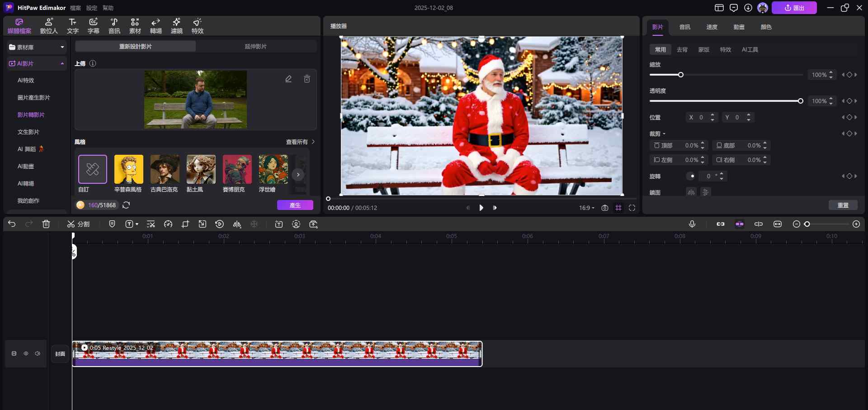Take a snapshot with the camera icon

(x=605, y=208)
